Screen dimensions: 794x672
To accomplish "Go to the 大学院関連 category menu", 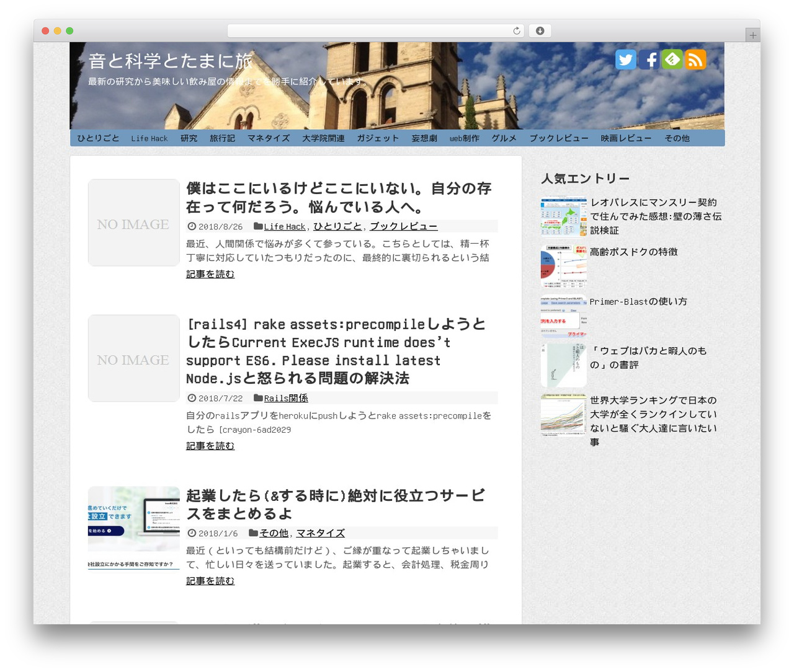I will pyautogui.click(x=323, y=138).
